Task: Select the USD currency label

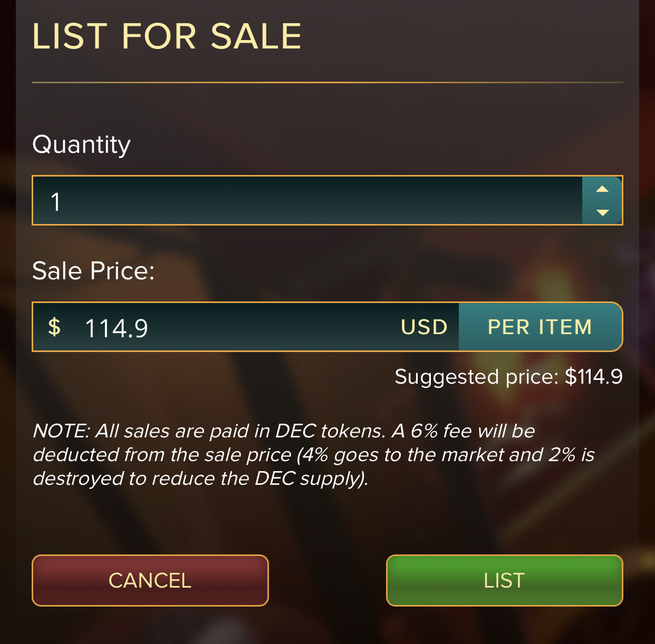Action: (424, 327)
